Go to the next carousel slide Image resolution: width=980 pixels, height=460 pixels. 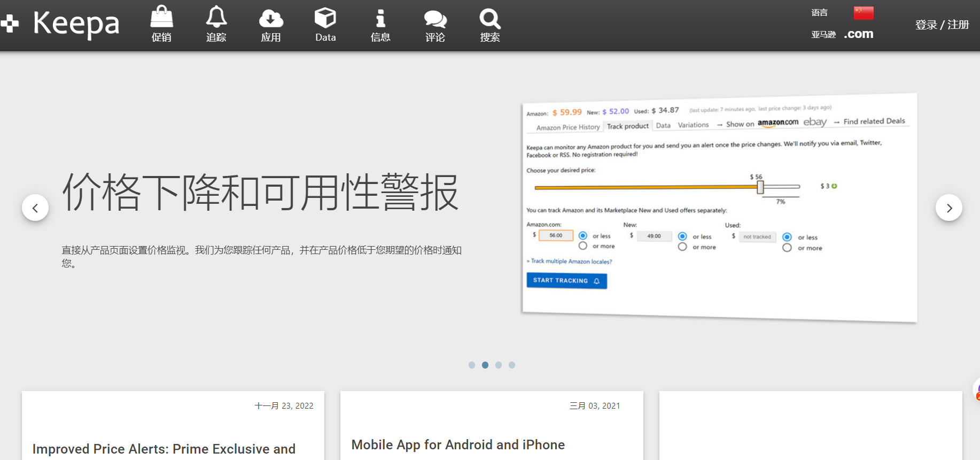(949, 208)
